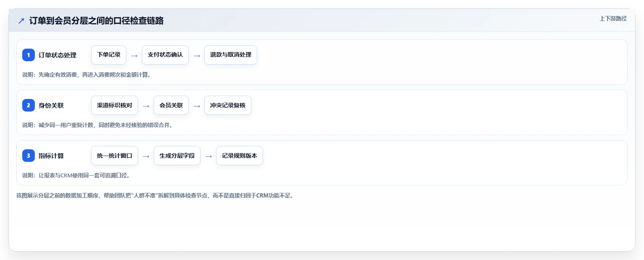
Task: Select the 生成分层字段 node
Action: pyautogui.click(x=177, y=156)
